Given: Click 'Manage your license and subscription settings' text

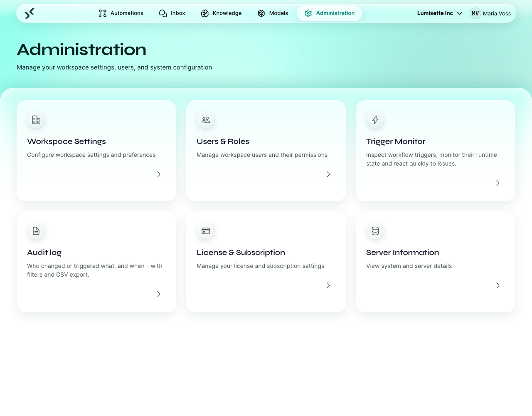Looking at the screenshot, I should (260, 266).
